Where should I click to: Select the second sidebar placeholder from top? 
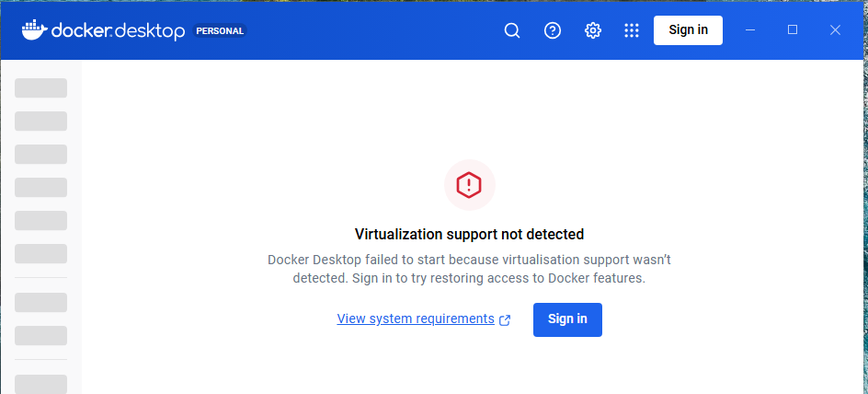point(41,122)
